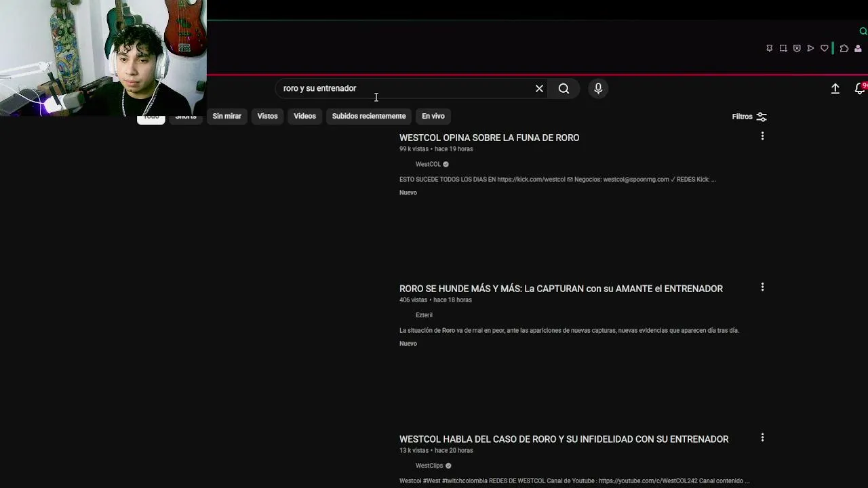Click the send/flow arrow icon
This screenshot has height=488, width=868.
810,49
